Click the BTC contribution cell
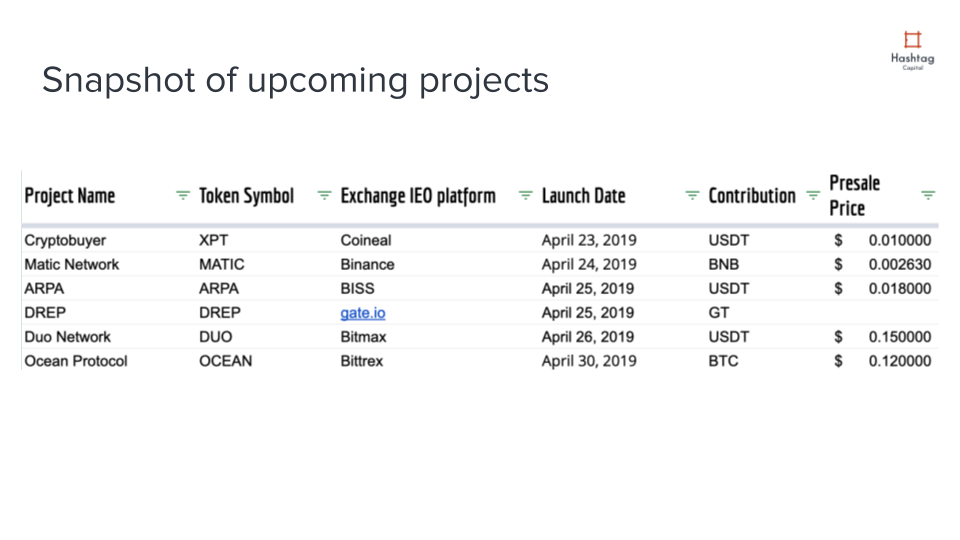 (723, 361)
